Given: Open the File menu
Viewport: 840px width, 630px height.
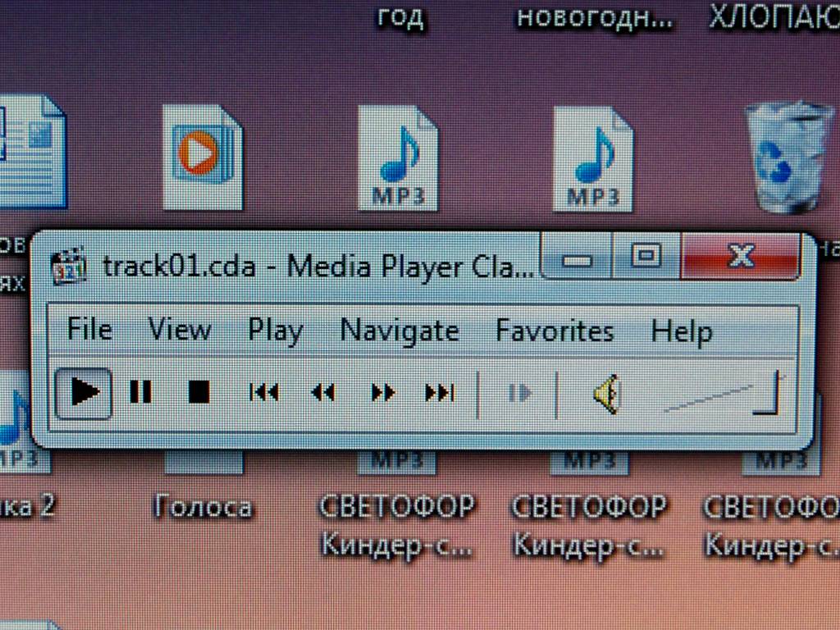Looking at the screenshot, I should (89, 328).
